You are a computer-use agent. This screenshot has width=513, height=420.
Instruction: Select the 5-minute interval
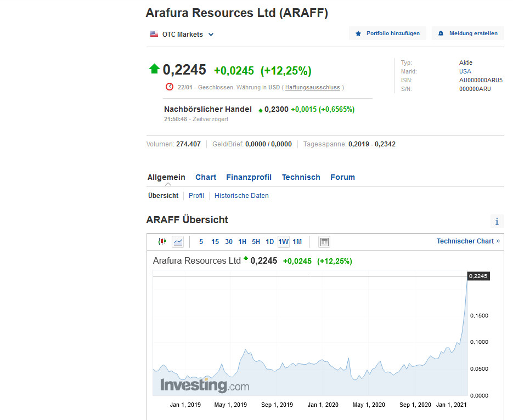[201, 241]
